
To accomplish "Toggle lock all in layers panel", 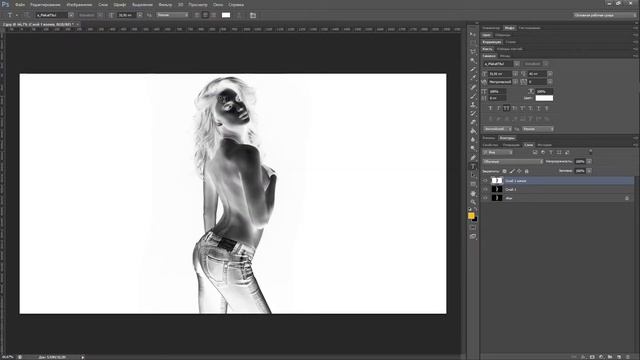I will [527, 171].
